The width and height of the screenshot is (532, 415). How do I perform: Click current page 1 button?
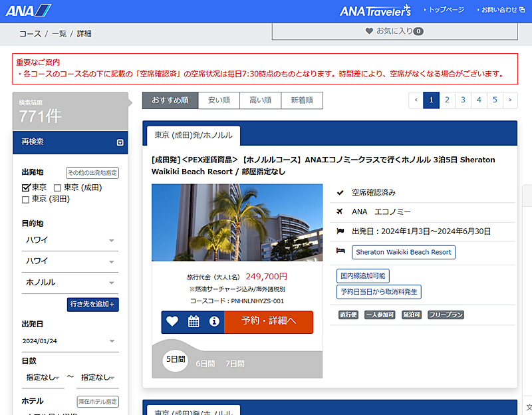[x=431, y=100]
